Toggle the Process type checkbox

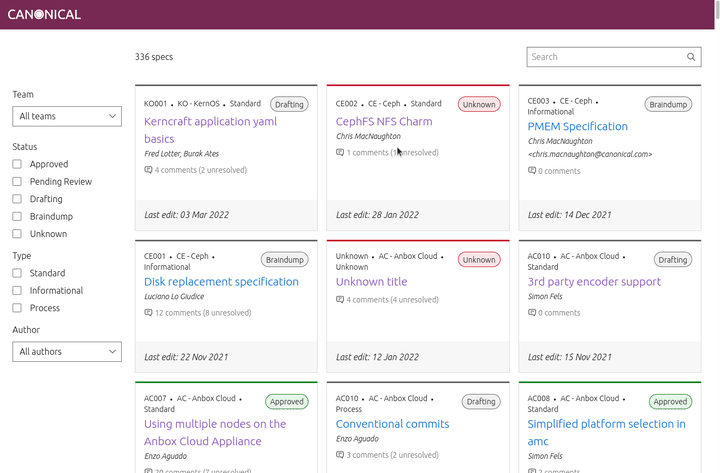coord(17,308)
